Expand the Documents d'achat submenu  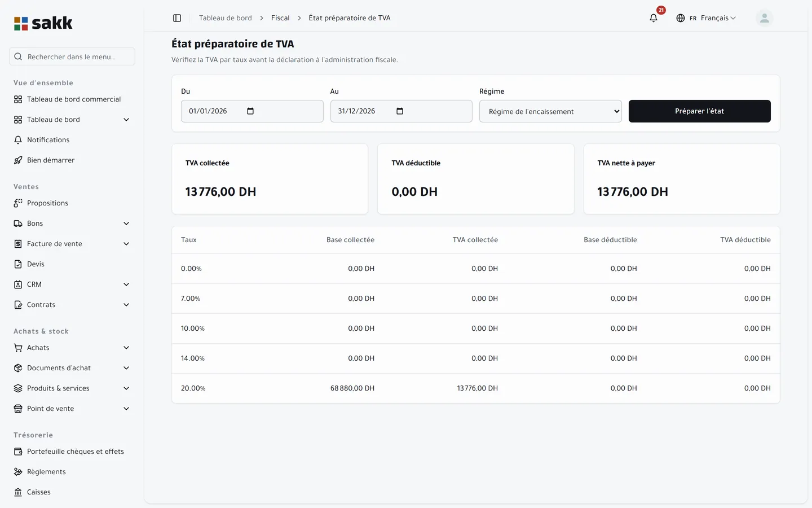pyautogui.click(x=126, y=368)
